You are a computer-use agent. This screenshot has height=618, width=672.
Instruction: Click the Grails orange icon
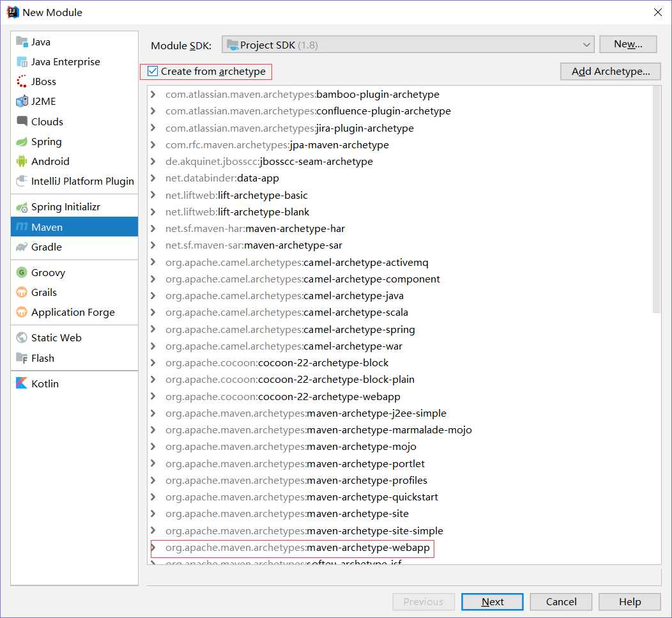coord(22,293)
